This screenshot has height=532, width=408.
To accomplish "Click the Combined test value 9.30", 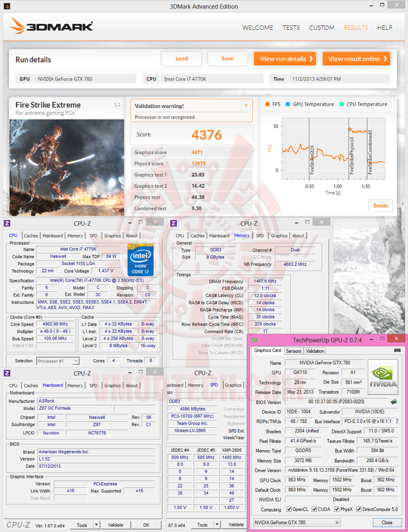I will click(197, 208).
